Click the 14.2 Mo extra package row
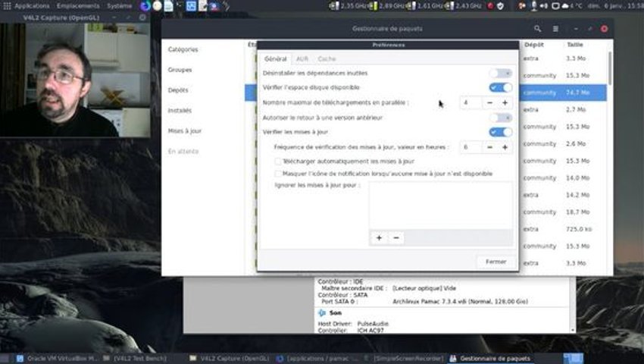Viewport: 644px width, 364px height. pyautogui.click(x=563, y=195)
